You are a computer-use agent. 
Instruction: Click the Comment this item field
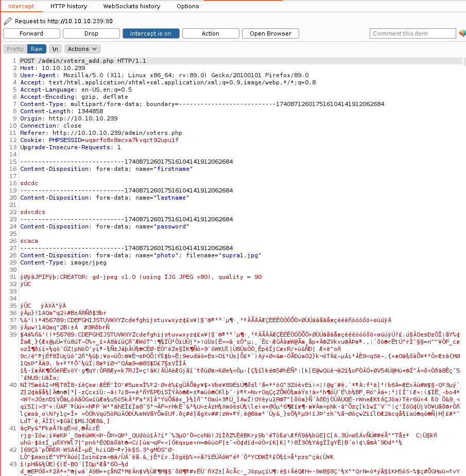pos(412,33)
